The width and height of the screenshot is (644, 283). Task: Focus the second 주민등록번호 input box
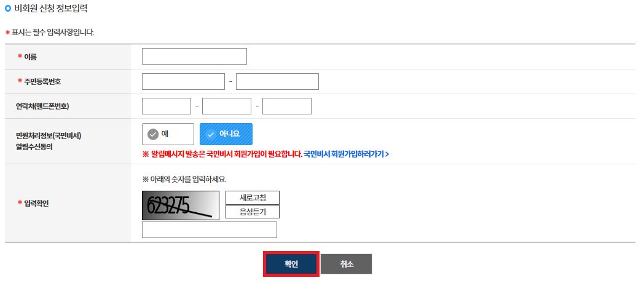277,81
